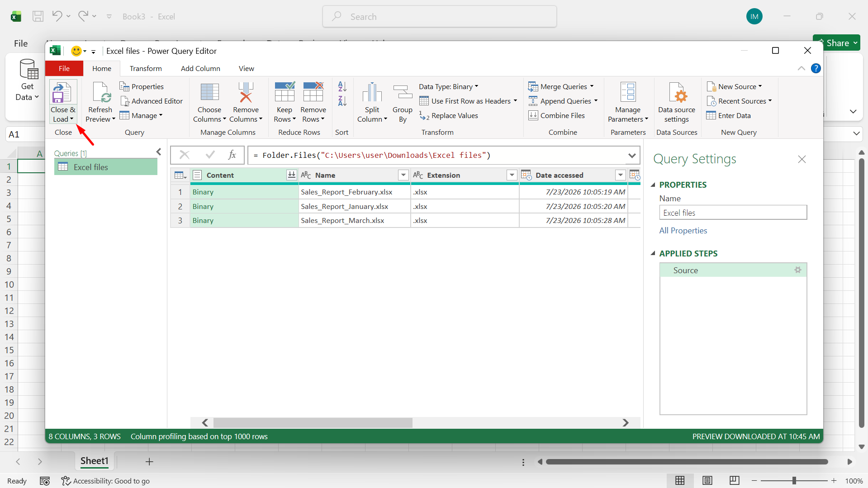
Task: Collapse the Queries pane
Action: pyautogui.click(x=159, y=152)
